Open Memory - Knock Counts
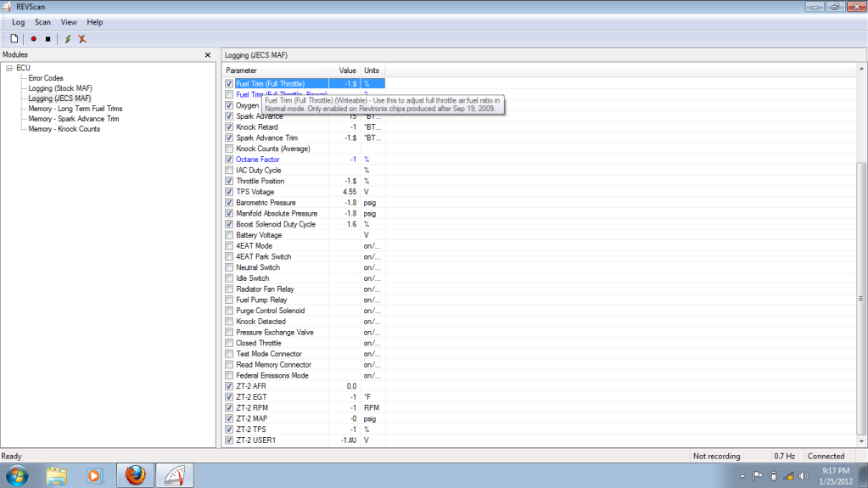 click(64, 128)
